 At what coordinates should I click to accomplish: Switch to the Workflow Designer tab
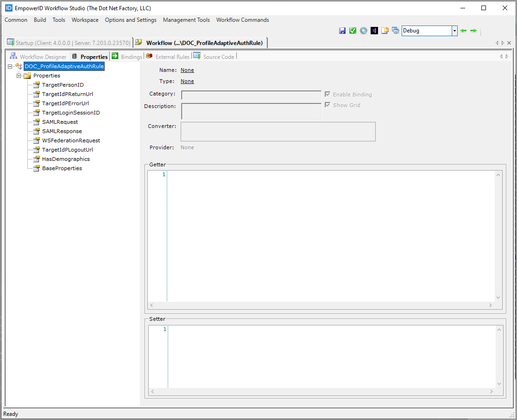[x=43, y=57]
